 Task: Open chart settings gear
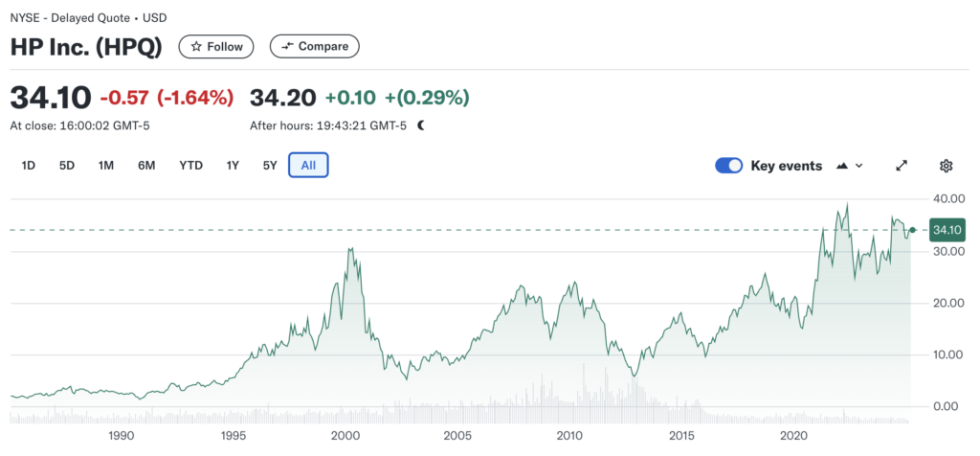click(x=946, y=166)
